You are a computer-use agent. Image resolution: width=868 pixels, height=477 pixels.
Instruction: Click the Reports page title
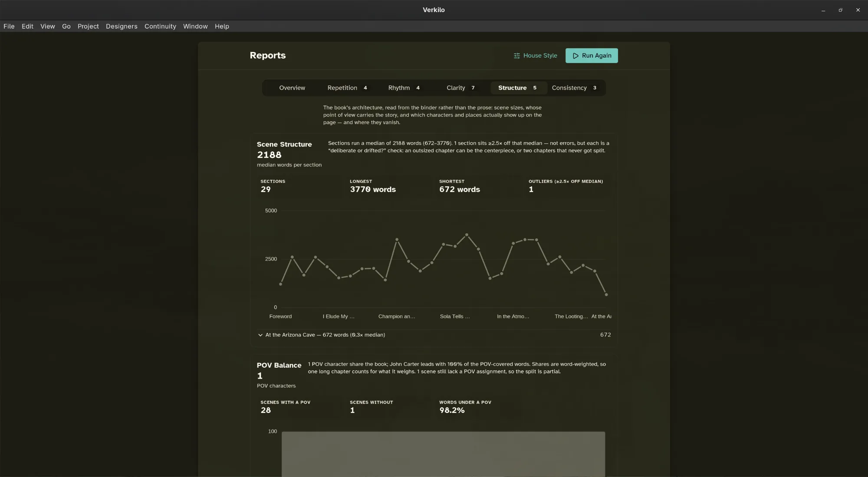268,56
